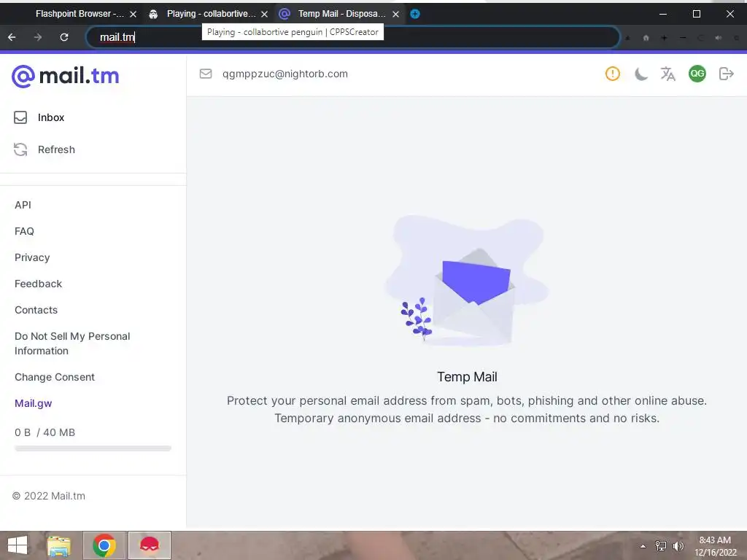Click the mail.tm logo
The height and width of the screenshot is (560, 747).
(x=65, y=76)
